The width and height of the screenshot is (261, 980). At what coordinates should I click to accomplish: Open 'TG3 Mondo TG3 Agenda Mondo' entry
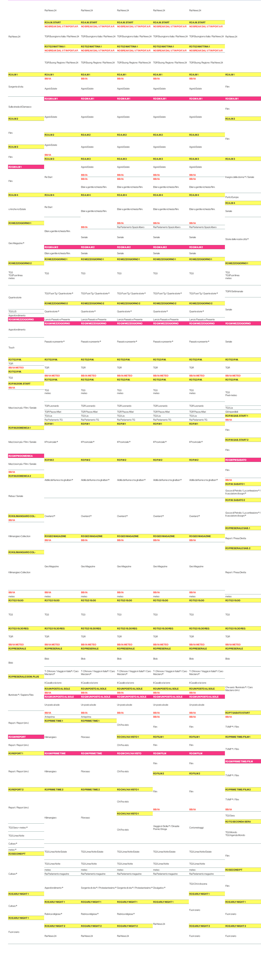[235, 834]
